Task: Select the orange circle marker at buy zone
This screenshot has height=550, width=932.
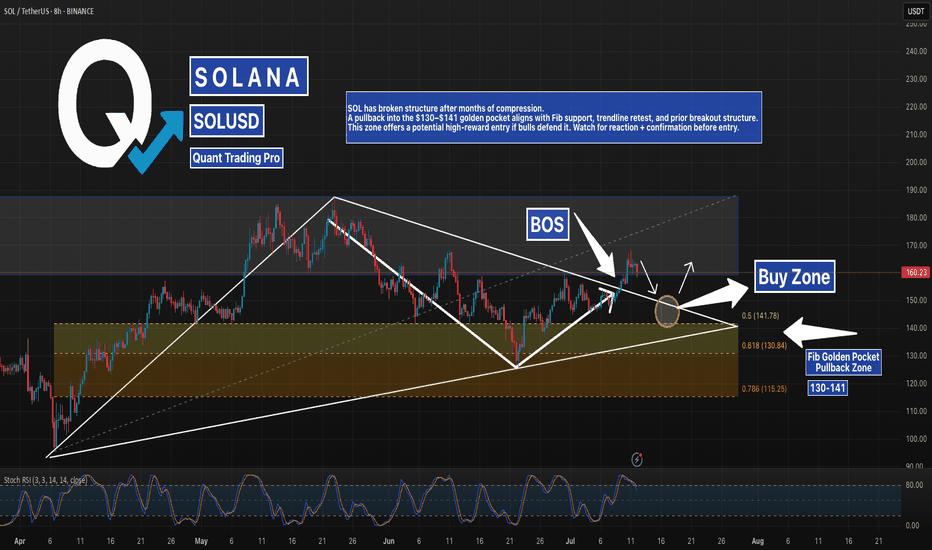Action: click(667, 311)
